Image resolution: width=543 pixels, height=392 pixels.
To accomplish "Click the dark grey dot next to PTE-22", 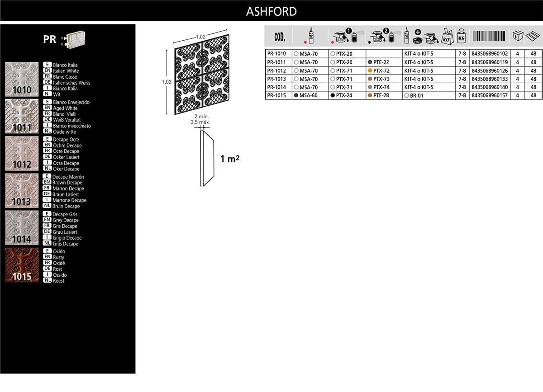I will tap(370, 62).
